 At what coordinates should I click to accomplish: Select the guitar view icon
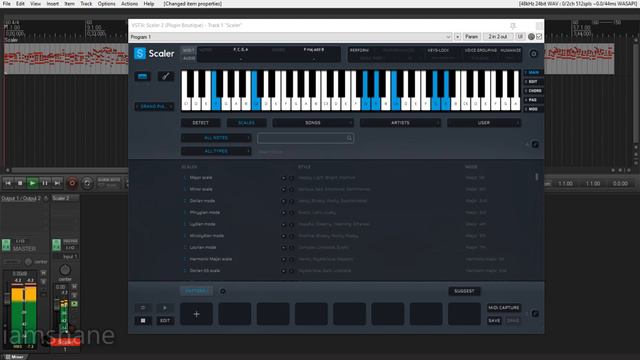(x=165, y=76)
